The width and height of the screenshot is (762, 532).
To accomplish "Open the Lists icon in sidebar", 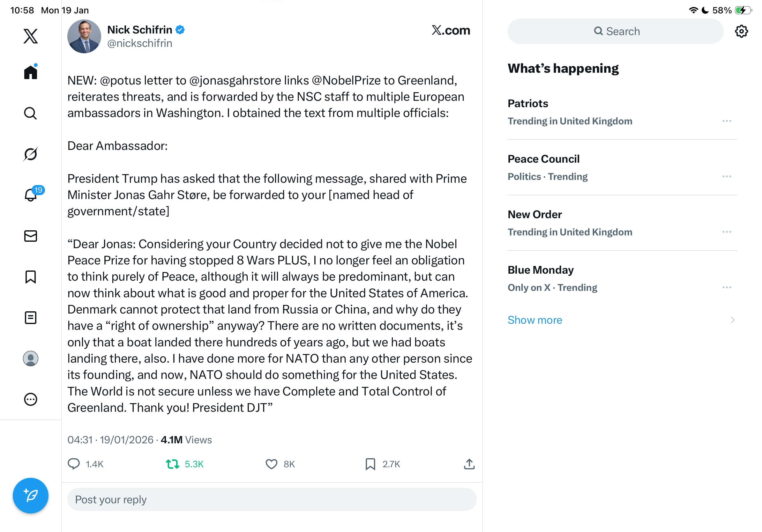I will point(31,317).
